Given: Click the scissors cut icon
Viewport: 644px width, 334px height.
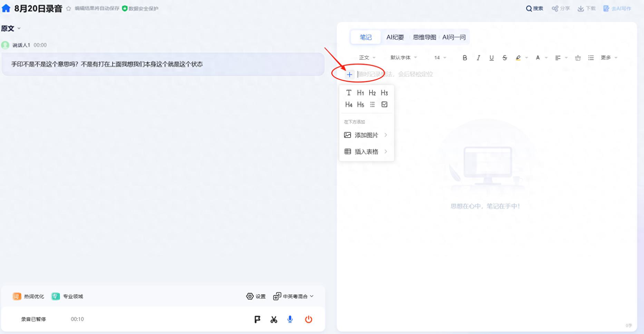Looking at the screenshot, I should 274,320.
